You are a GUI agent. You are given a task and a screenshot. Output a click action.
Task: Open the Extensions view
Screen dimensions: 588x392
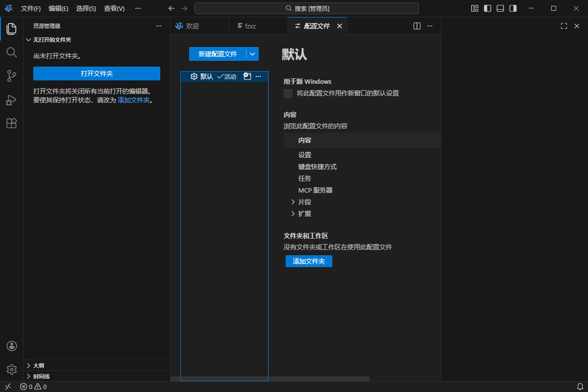pos(12,123)
